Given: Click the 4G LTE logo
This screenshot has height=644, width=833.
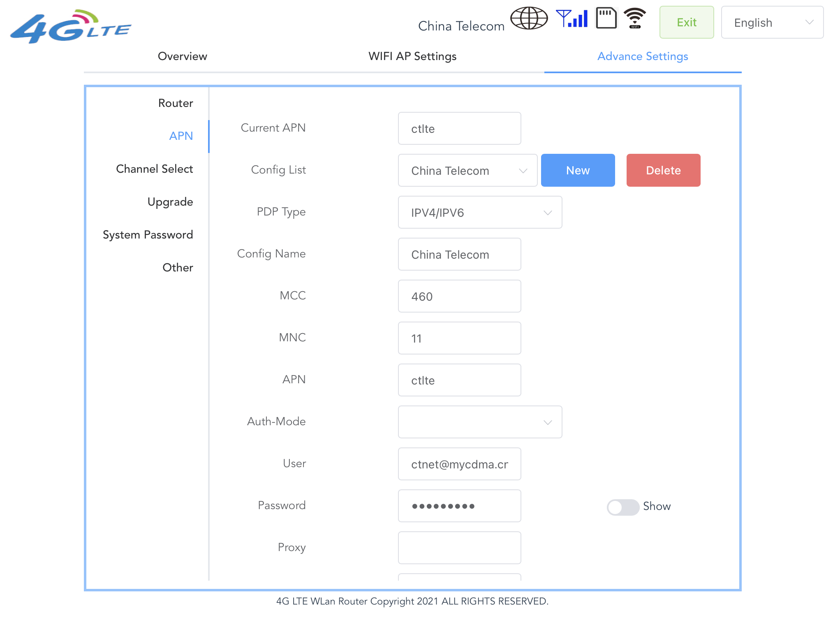Looking at the screenshot, I should point(71,27).
